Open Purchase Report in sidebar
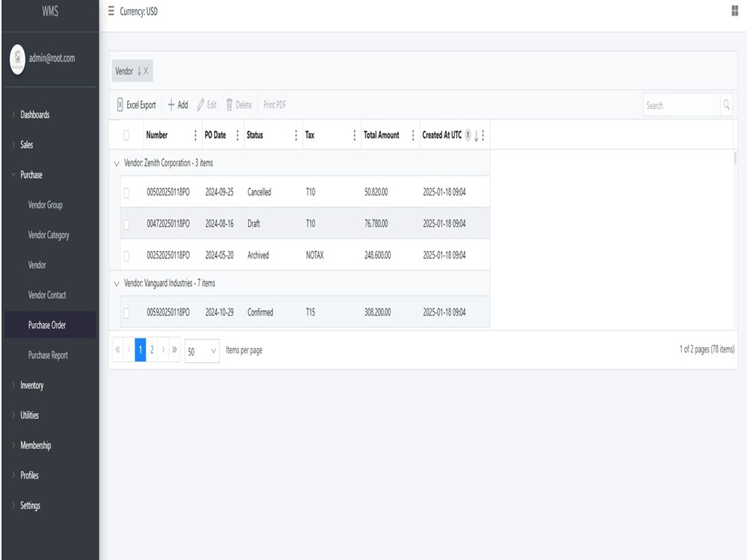The height and width of the screenshot is (560, 747). coord(48,355)
